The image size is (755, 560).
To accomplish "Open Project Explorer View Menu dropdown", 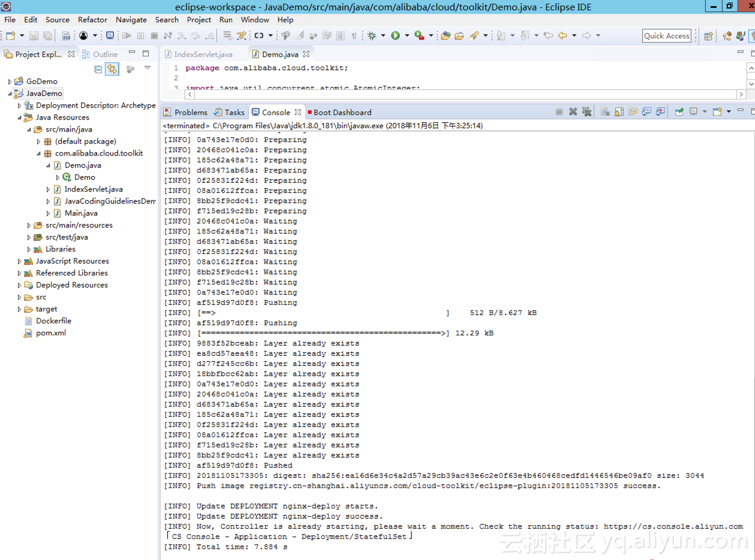I will pos(147,68).
